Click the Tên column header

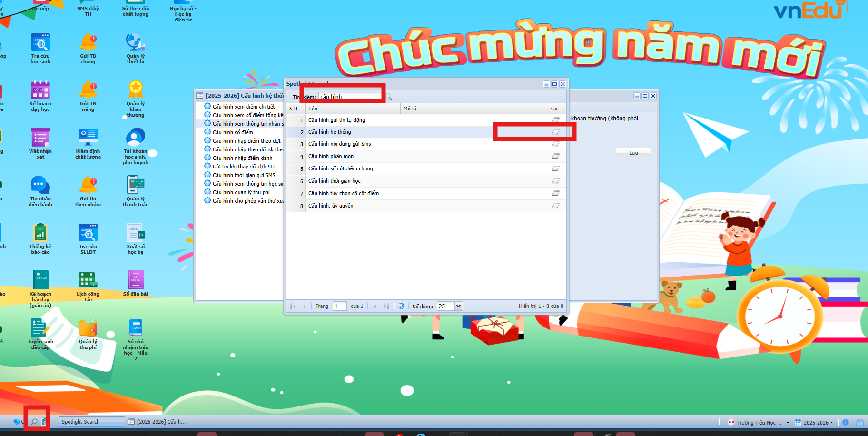coord(353,109)
